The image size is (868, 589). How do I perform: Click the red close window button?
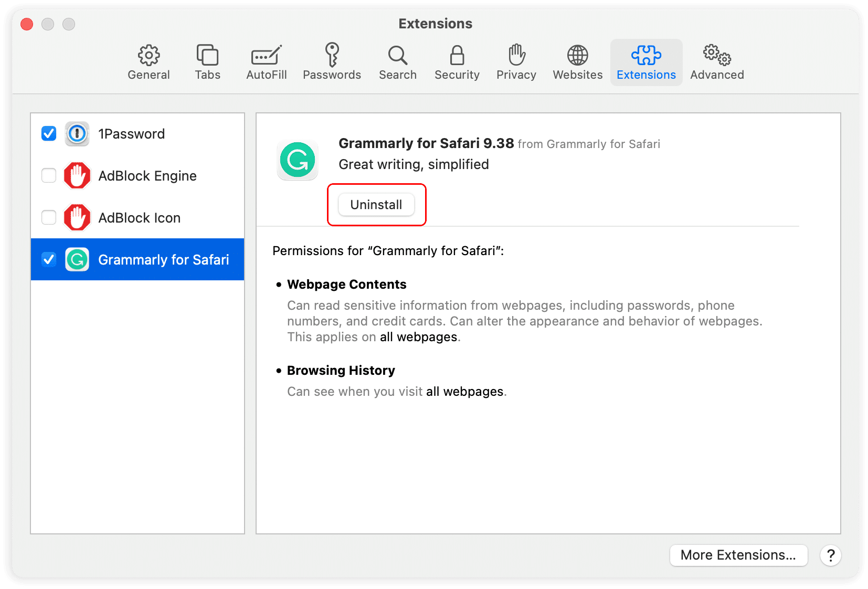tap(27, 24)
